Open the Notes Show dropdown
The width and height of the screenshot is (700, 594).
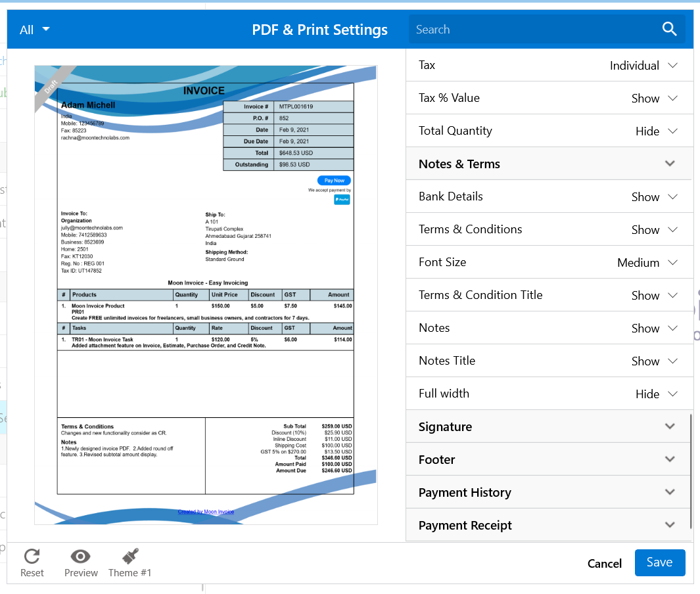[654, 328]
